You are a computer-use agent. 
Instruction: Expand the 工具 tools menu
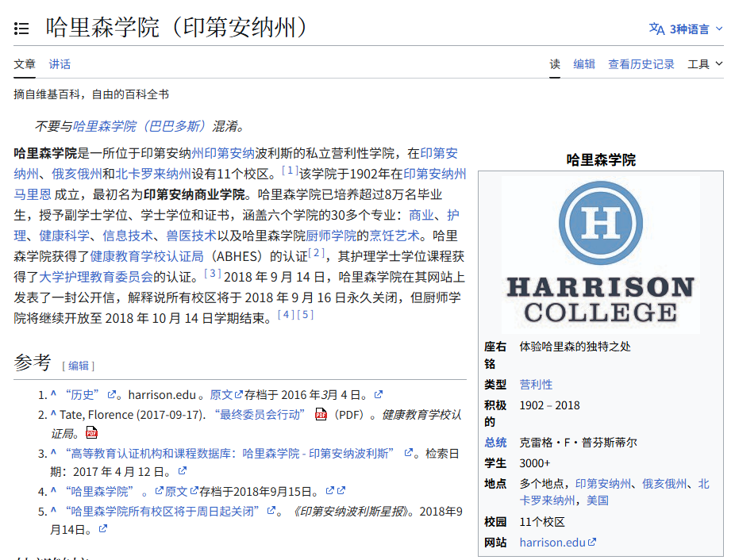pos(705,64)
